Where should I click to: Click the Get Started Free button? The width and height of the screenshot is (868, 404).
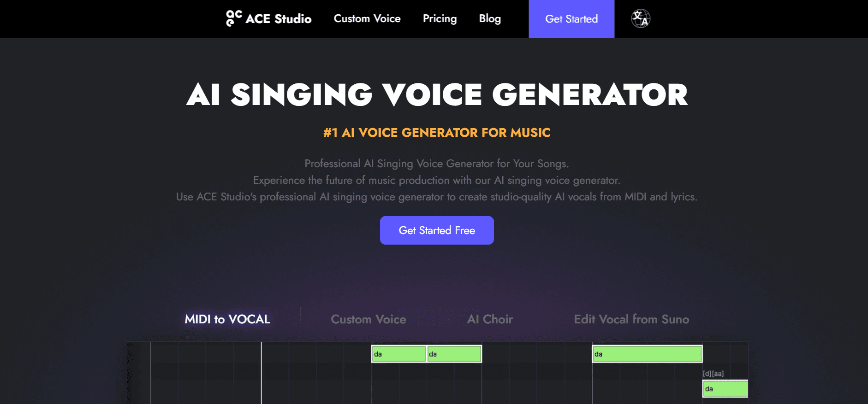(x=436, y=230)
